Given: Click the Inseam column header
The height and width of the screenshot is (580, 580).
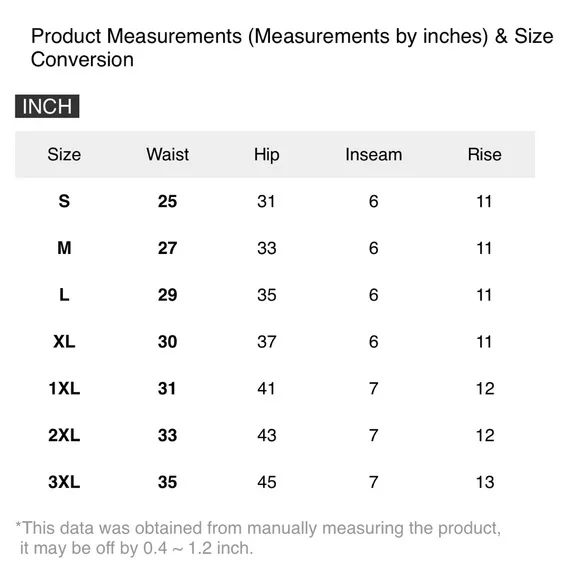Looking at the screenshot, I should [x=374, y=154].
